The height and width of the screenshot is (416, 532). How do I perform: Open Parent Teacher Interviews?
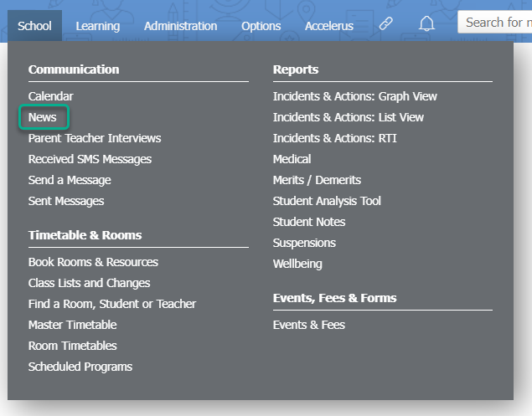[x=95, y=138]
